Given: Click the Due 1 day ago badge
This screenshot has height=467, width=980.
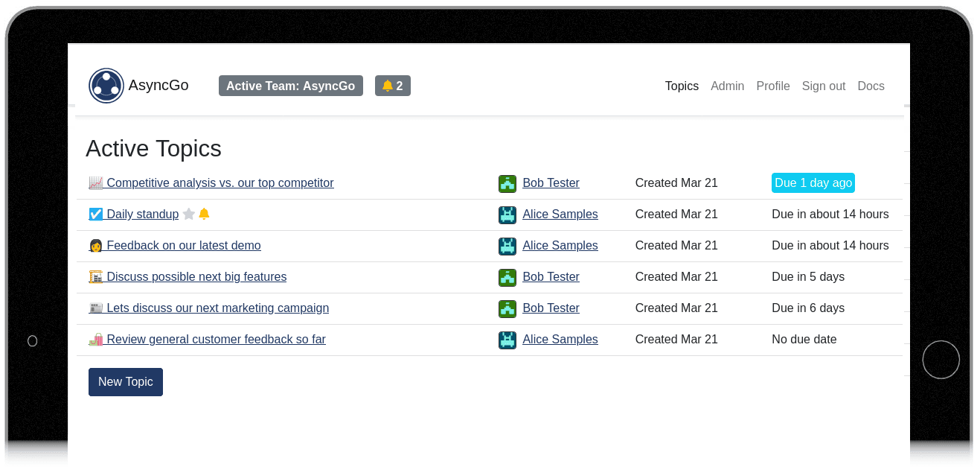Looking at the screenshot, I should pos(813,183).
